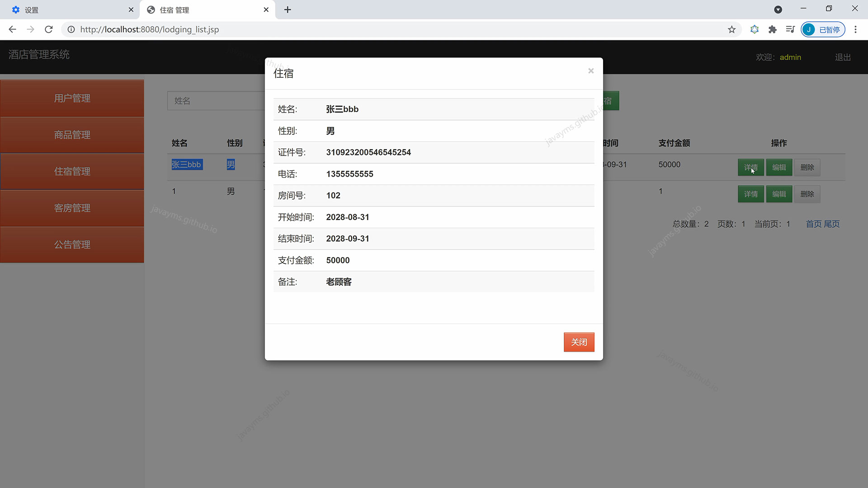Image resolution: width=868 pixels, height=488 pixels.
Task: Open the 客房管理 sidebar section
Action: [72, 208]
